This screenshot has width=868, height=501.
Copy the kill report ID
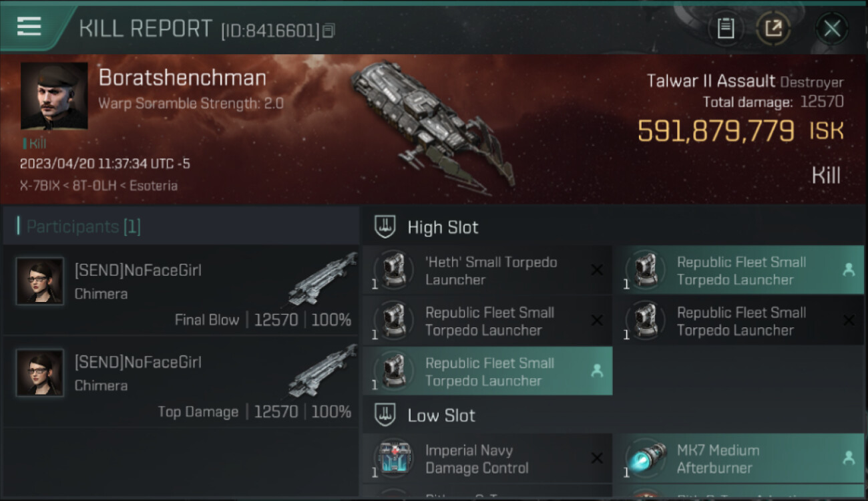click(328, 31)
